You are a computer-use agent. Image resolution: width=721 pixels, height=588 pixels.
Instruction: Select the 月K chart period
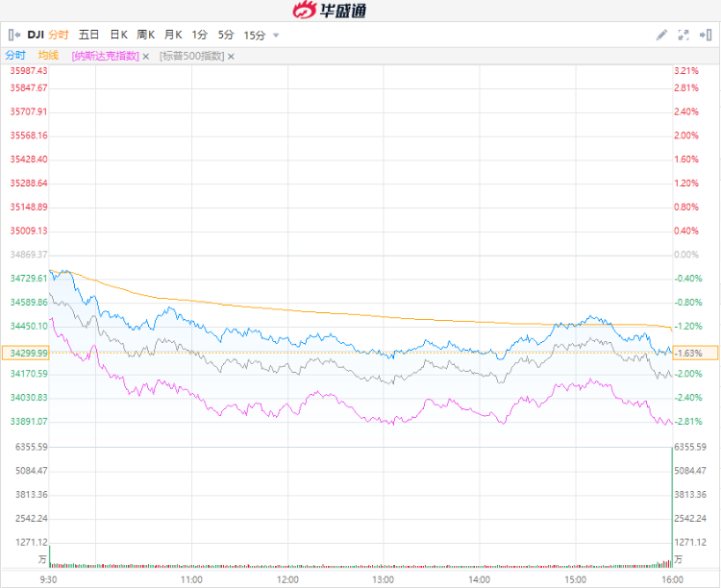(x=173, y=35)
